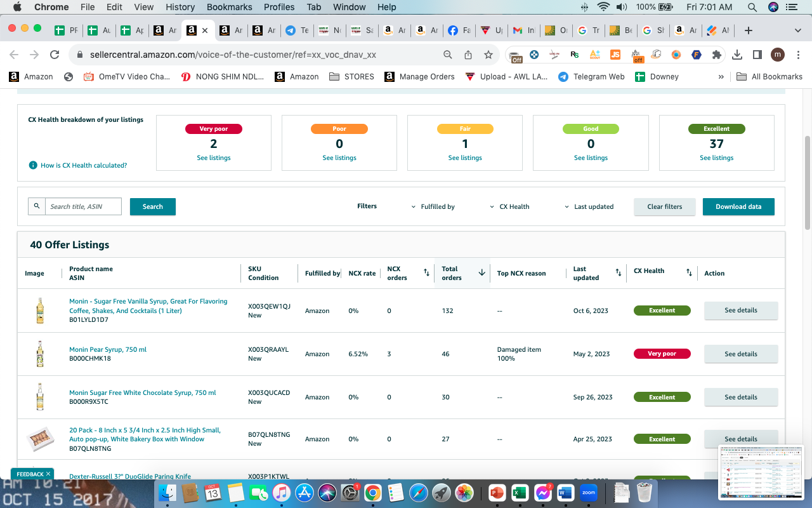Viewport: 812px width, 508px height.
Task: Switch to the Facebook tab
Action: 459,30
